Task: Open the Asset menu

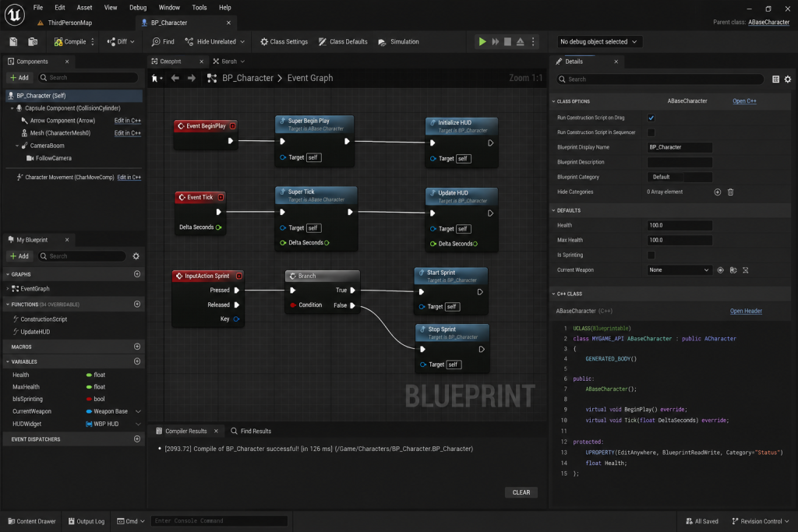Action: [x=84, y=8]
